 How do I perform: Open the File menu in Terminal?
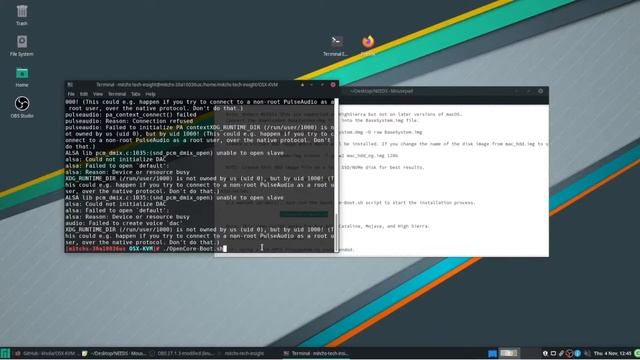tap(71, 94)
